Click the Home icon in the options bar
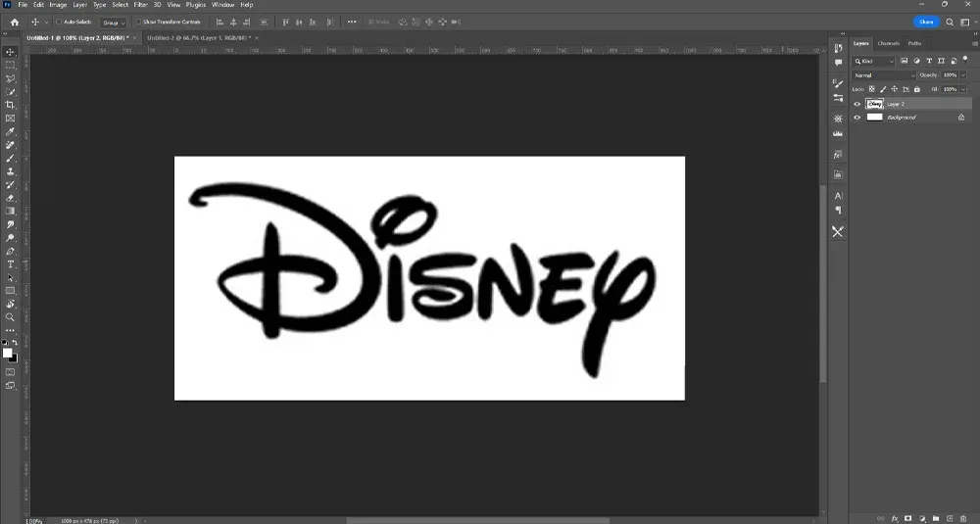Screen dimensions: 980x524 (15, 22)
